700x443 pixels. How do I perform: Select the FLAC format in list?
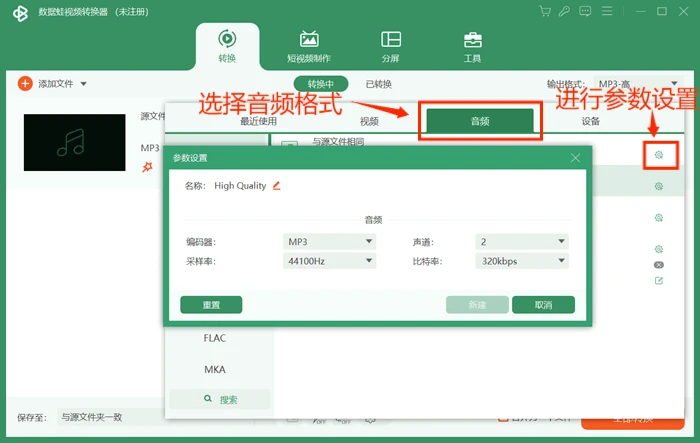tap(215, 338)
